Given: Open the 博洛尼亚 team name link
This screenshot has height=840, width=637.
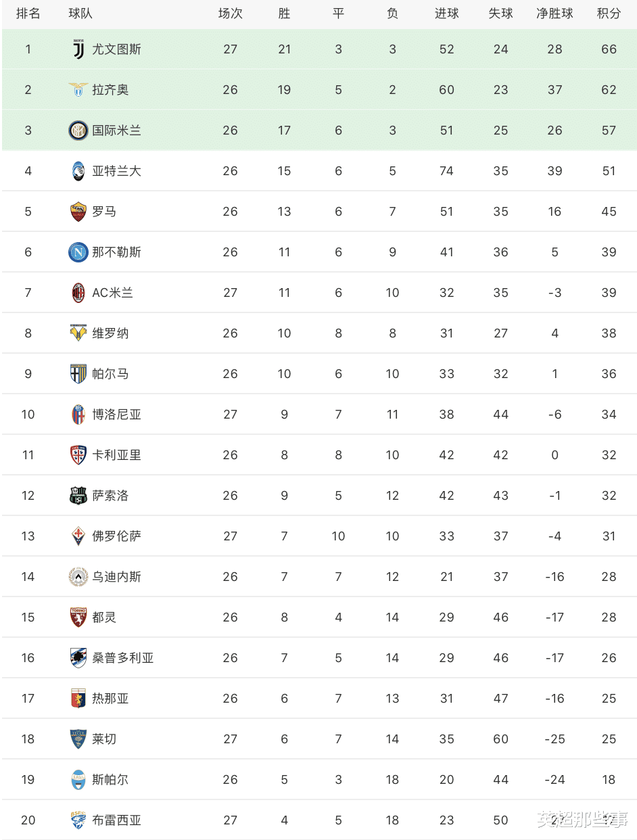Looking at the screenshot, I should pos(116,415).
